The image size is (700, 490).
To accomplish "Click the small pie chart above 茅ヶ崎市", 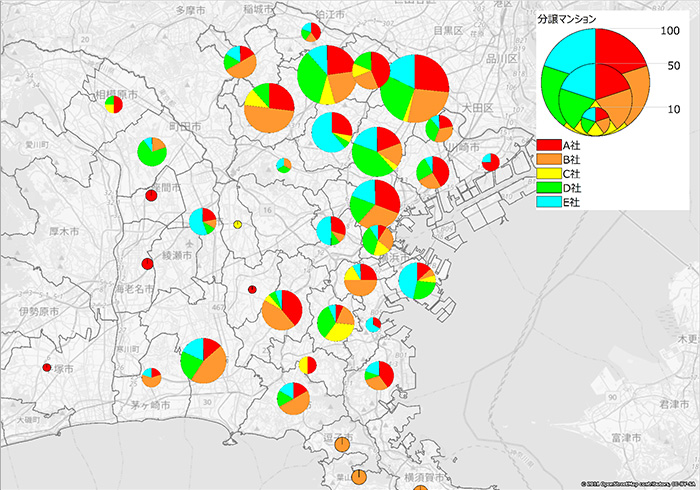I will [x=151, y=377].
